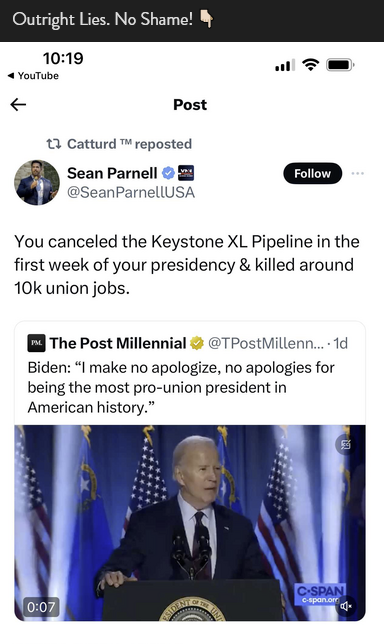The height and width of the screenshot is (644, 384).
Task: Click the 0:07 video duration label
Action: pos(41,607)
